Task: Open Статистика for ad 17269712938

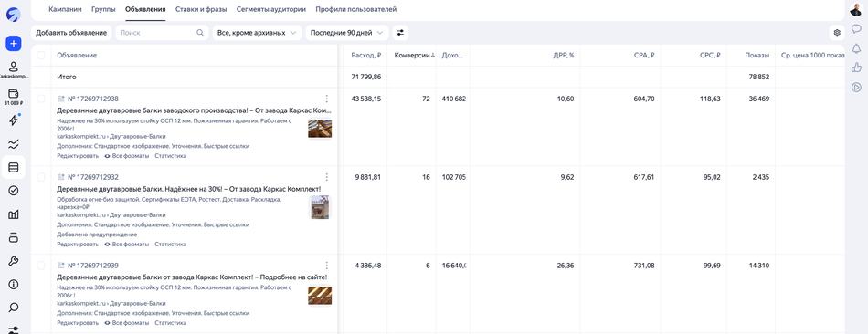Action: click(x=171, y=156)
